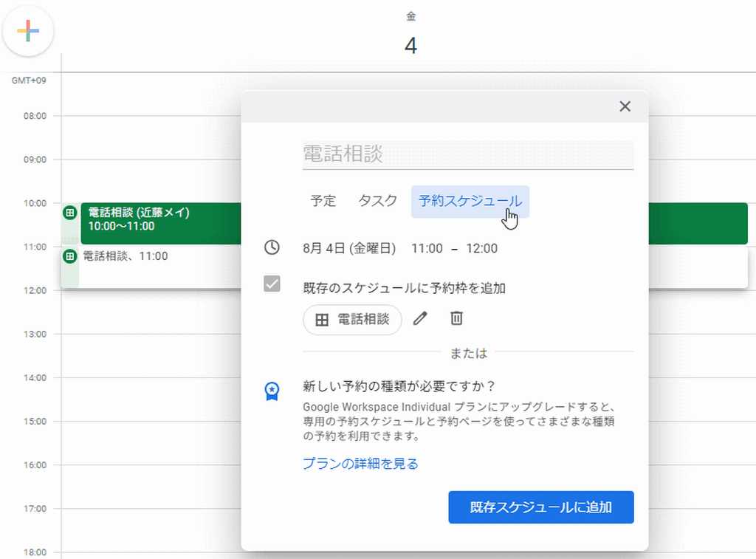Click the colorful plus create button
This screenshot has width=756, height=559.
pyautogui.click(x=28, y=31)
